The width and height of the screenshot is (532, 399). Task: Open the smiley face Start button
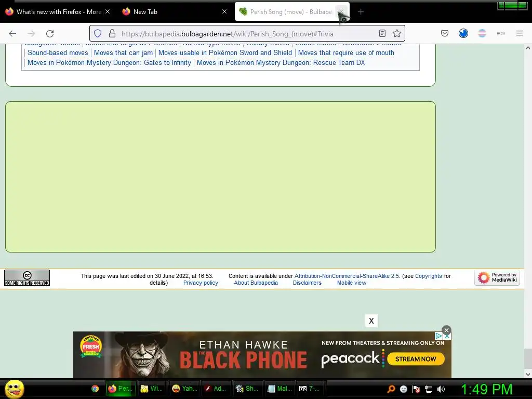14,389
